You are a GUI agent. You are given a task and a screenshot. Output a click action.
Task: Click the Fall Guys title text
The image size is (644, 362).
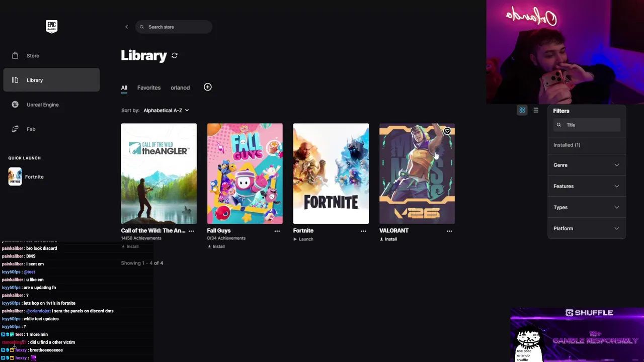[x=219, y=230]
